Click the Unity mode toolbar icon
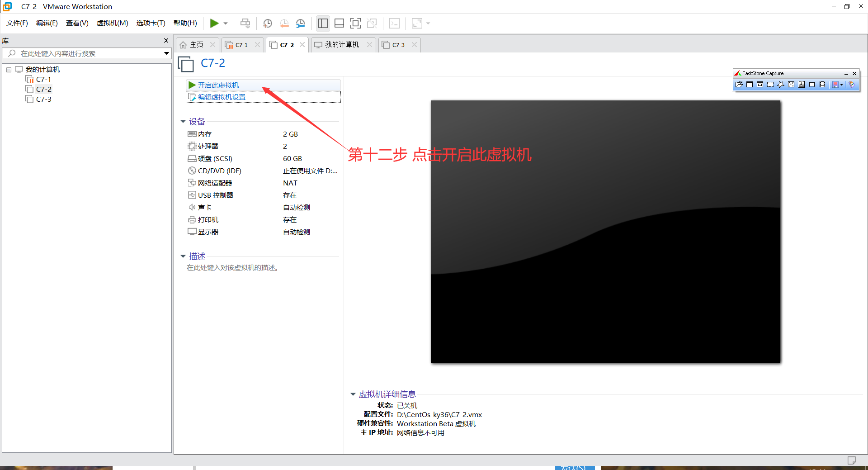 372,23
